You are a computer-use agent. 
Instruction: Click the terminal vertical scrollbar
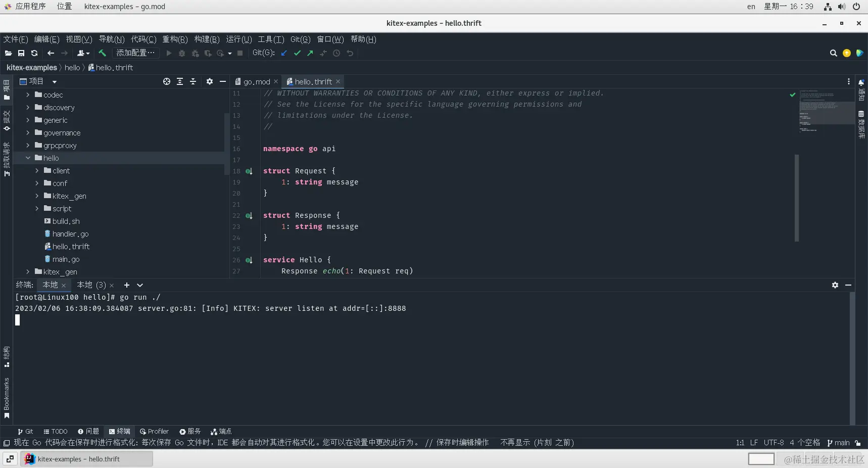tap(853, 358)
